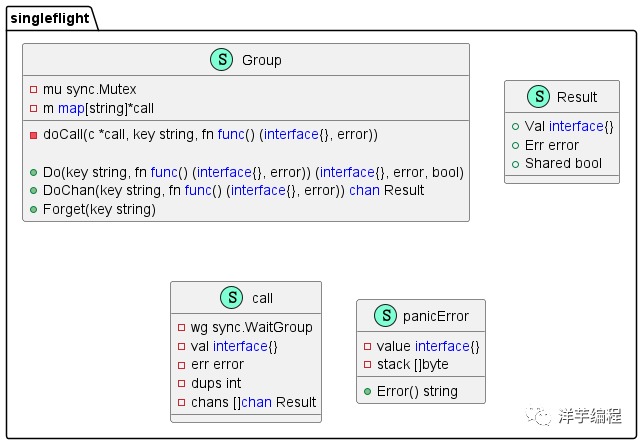Click the Group class title

[x=261, y=60]
